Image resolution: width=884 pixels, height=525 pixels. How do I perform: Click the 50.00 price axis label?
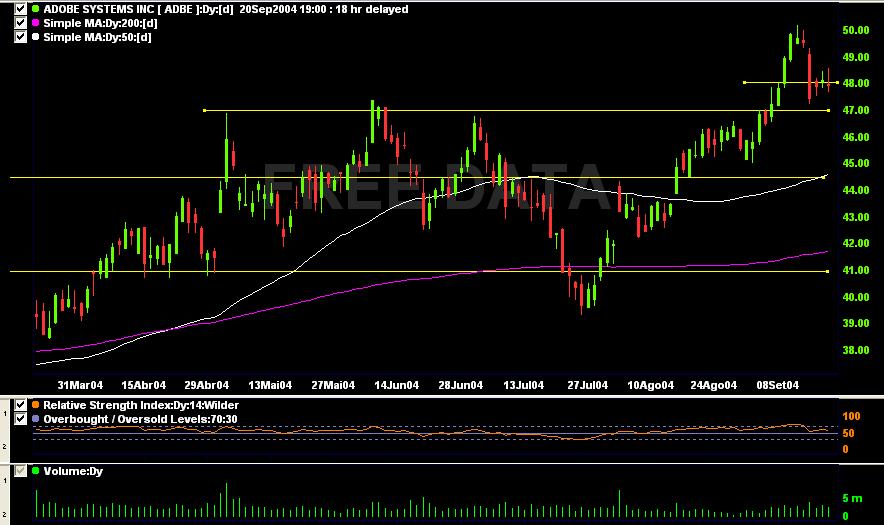pyautogui.click(x=856, y=30)
